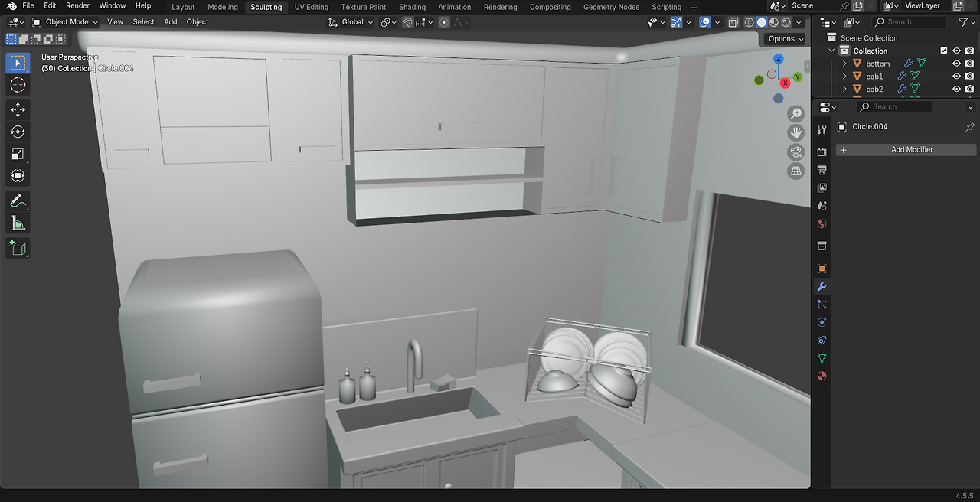Switch to material preview shading
The width and height of the screenshot is (980, 502).
click(x=774, y=22)
